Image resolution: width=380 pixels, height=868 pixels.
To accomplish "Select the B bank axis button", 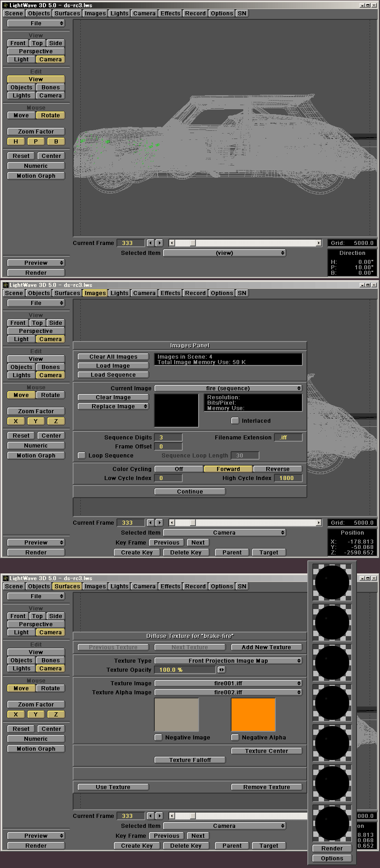I will tap(56, 141).
